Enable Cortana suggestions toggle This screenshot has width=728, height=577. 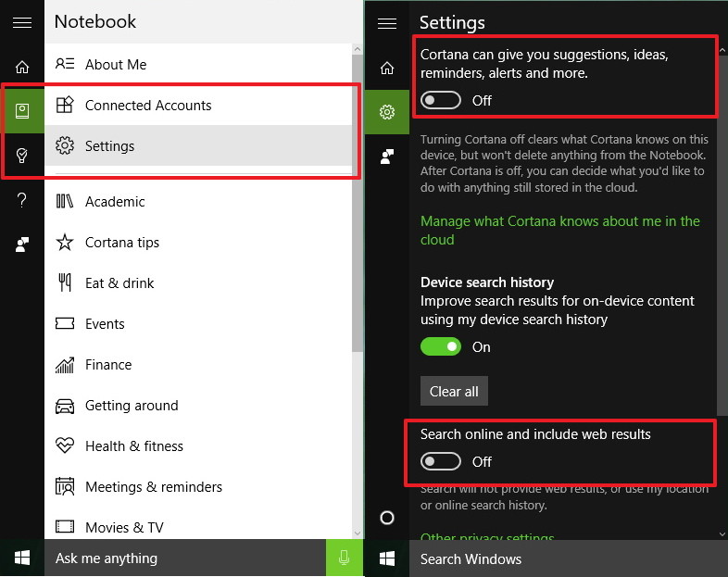click(441, 100)
